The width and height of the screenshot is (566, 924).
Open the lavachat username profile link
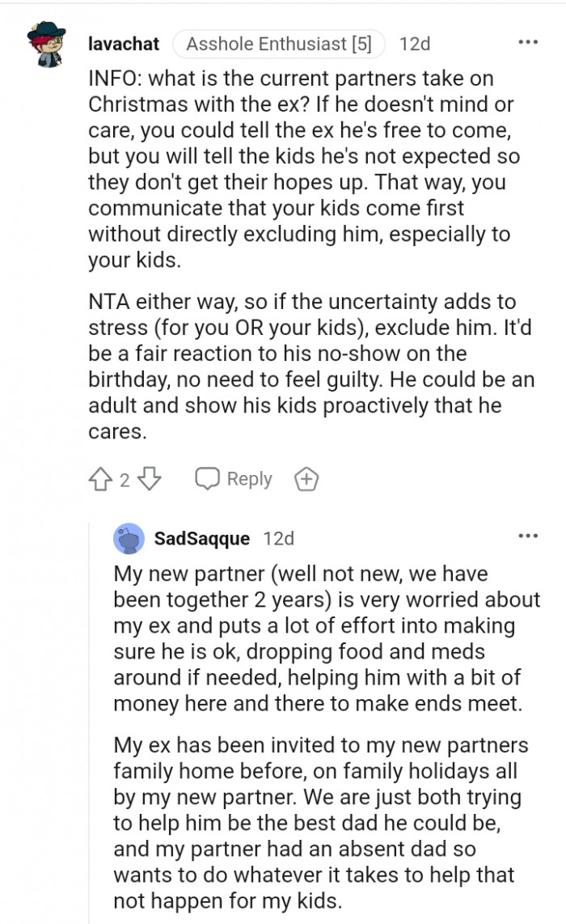point(123,44)
